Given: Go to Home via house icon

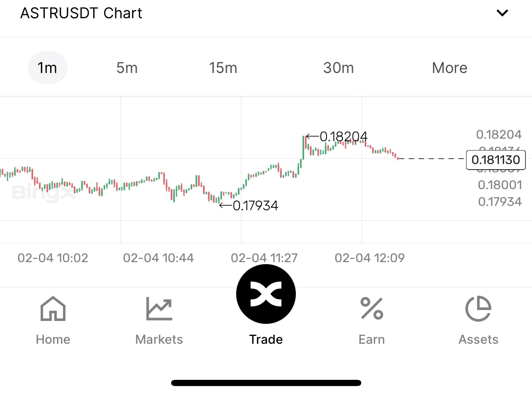Looking at the screenshot, I should coord(53,309).
